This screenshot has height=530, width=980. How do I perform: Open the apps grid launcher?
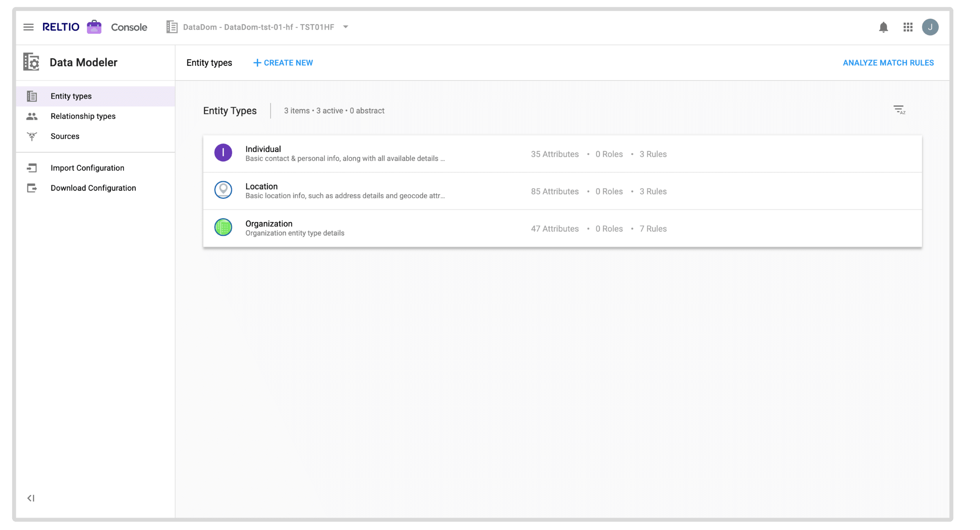(908, 27)
